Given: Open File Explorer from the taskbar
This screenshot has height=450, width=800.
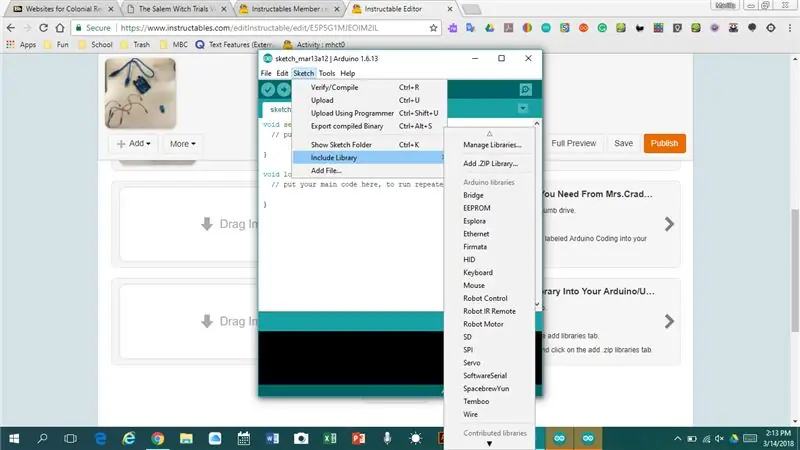Looking at the screenshot, I should click(186, 438).
